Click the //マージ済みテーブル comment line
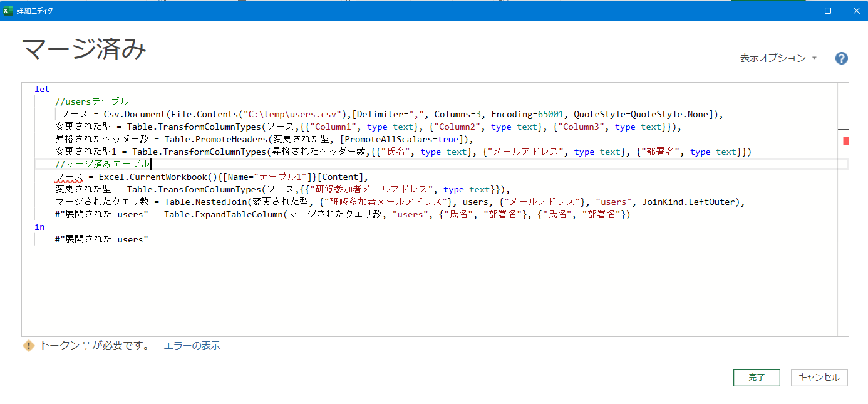Image resolution: width=868 pixels, height=404 pixels. [x=102, y=164]
